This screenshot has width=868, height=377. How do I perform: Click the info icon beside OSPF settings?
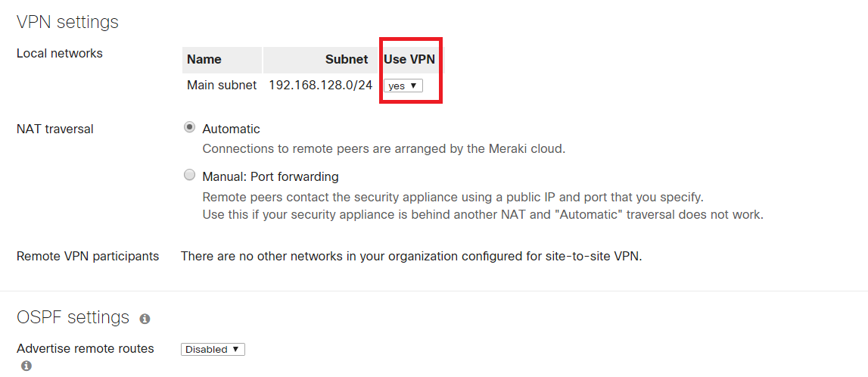pos(145,319)
